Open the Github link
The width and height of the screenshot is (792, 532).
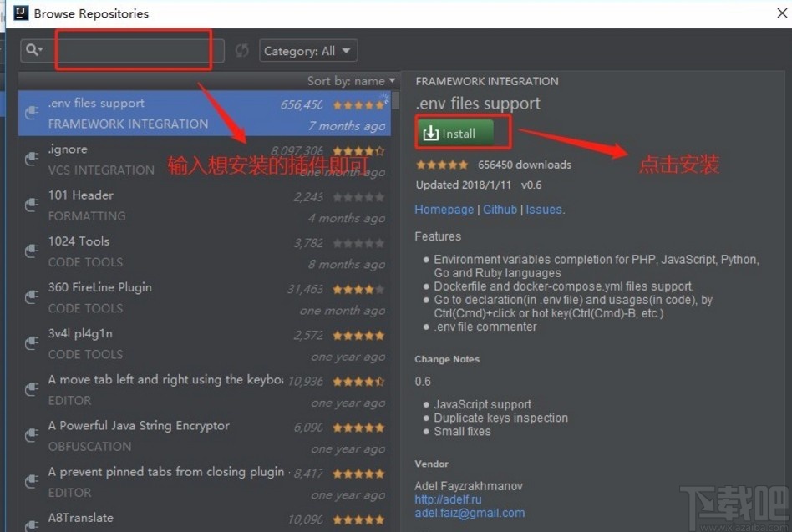[500, 210]
